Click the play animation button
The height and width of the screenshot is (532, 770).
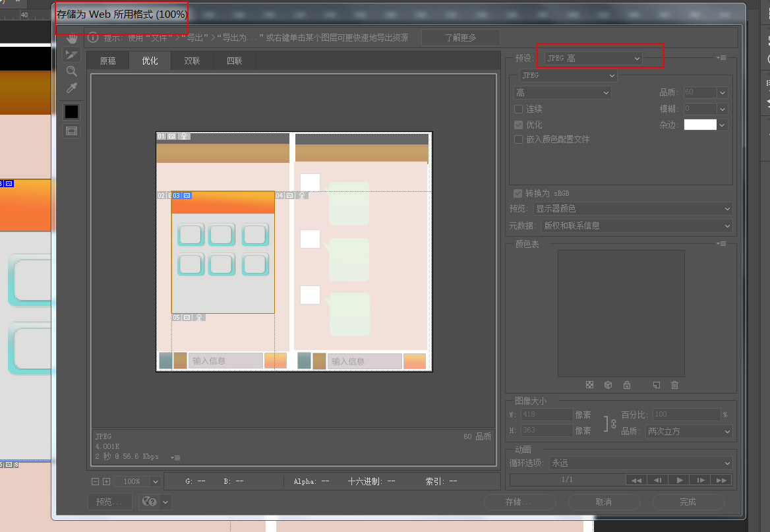678,480
